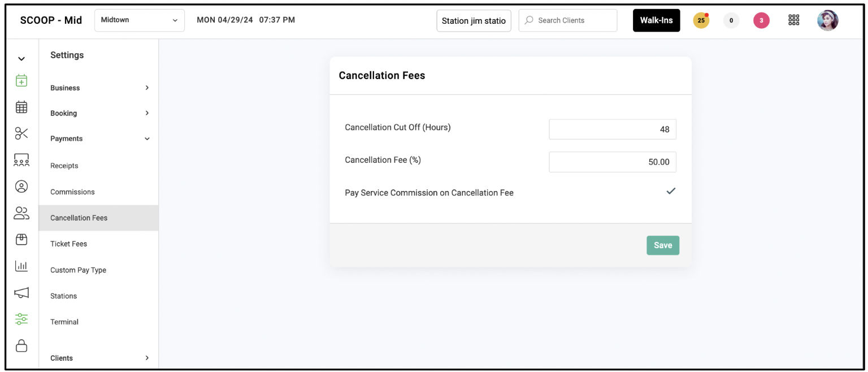
Task: Open the user profile avatar
Action: click(828, 20)
